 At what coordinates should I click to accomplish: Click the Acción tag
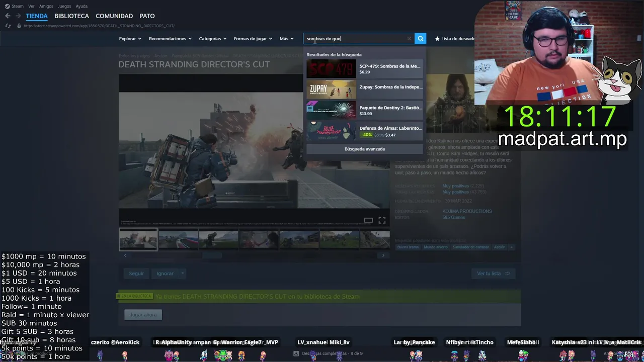(x=500, y=247)
